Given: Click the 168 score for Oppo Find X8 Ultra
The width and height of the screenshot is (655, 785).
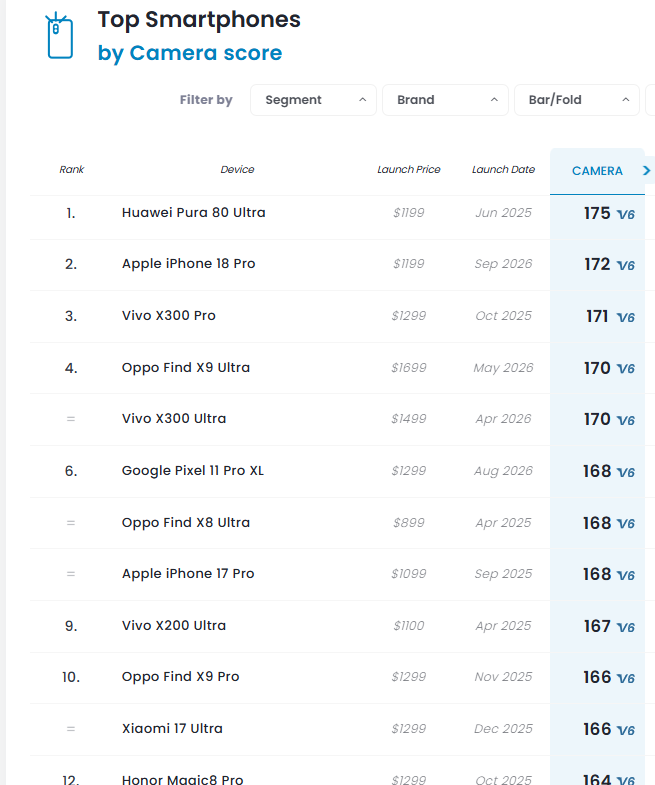Looking at the screenshot, I should click(597, 523).
